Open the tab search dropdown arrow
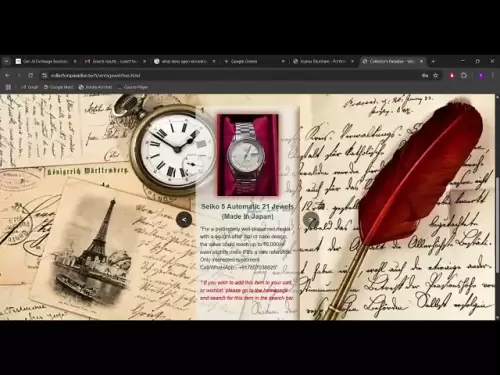The height and width of the screenshot is (375, 500). coord(6,61)
